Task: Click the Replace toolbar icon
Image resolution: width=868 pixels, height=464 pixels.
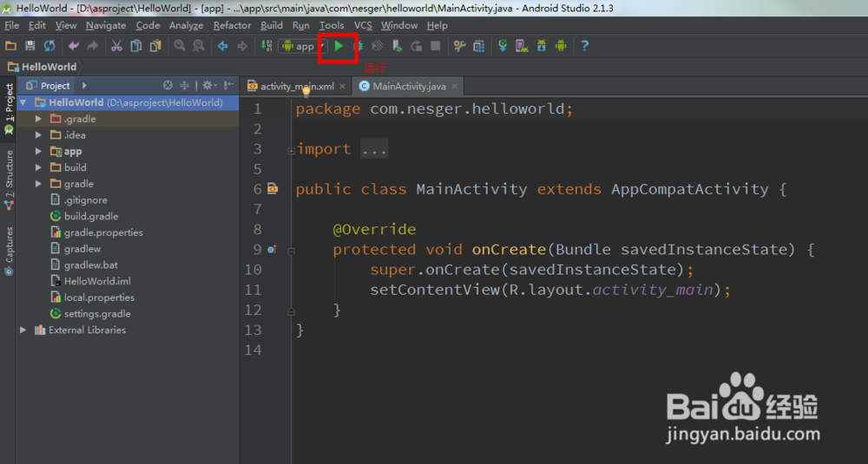Action: (x=199, y=46)
